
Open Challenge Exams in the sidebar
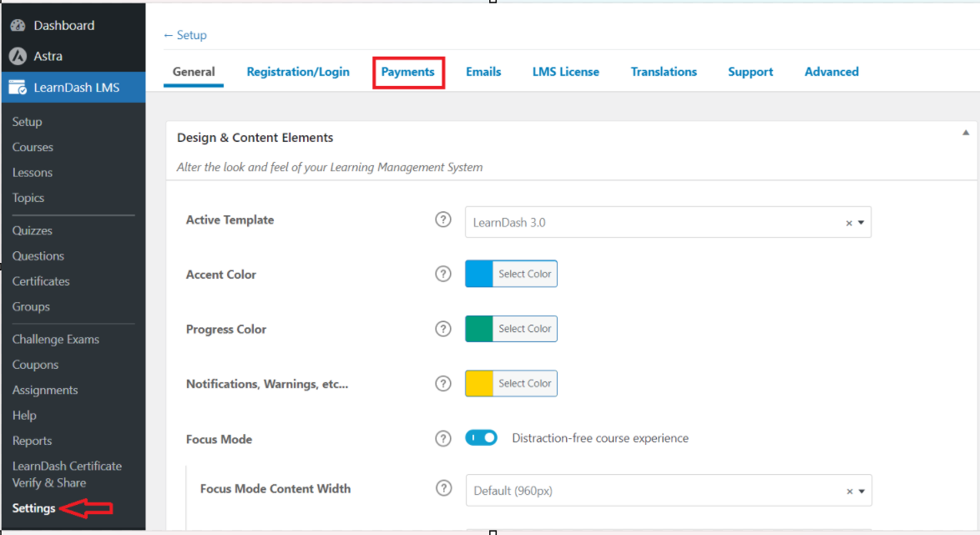click(56, 340)
